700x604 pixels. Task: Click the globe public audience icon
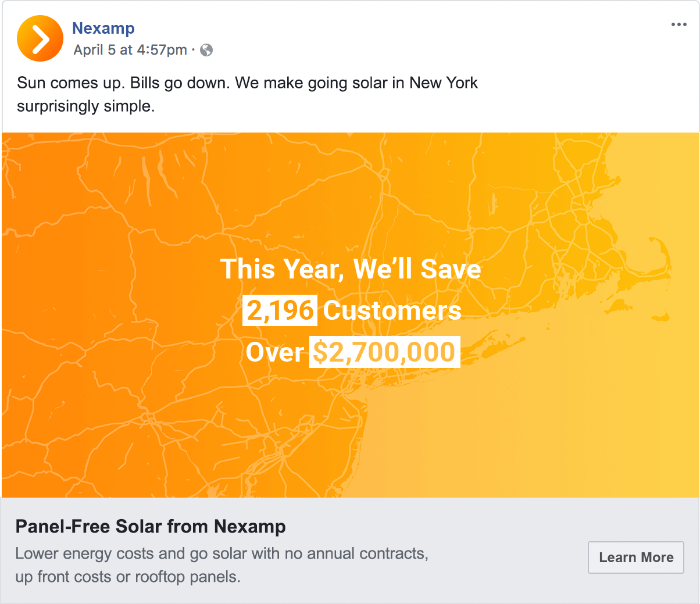click(206, 50)
